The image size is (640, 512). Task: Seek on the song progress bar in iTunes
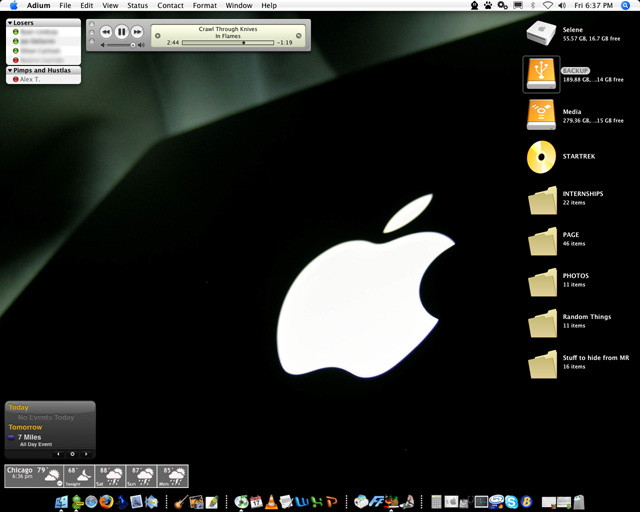tap(228, 42)
